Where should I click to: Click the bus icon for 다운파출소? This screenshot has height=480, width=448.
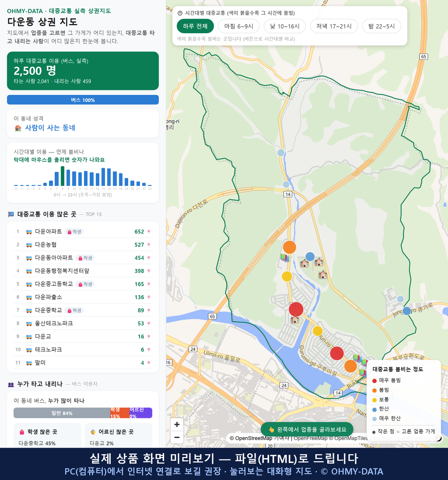[x=29, y=297]
